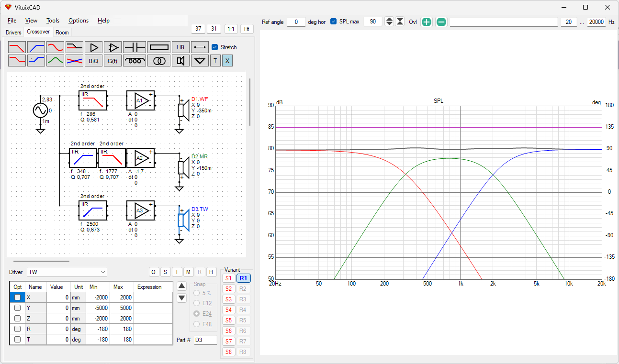
Task: Add an overlay with green plus button
Action: (x=427, y=22)
